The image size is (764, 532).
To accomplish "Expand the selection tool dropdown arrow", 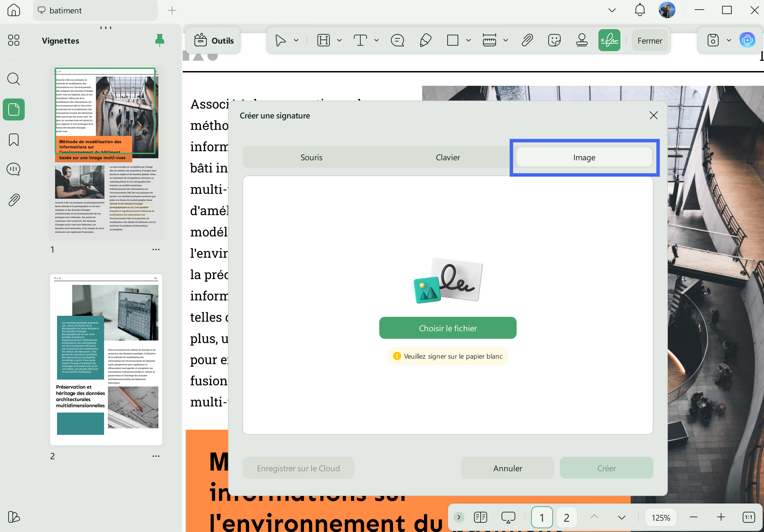I will coord(296,41).
